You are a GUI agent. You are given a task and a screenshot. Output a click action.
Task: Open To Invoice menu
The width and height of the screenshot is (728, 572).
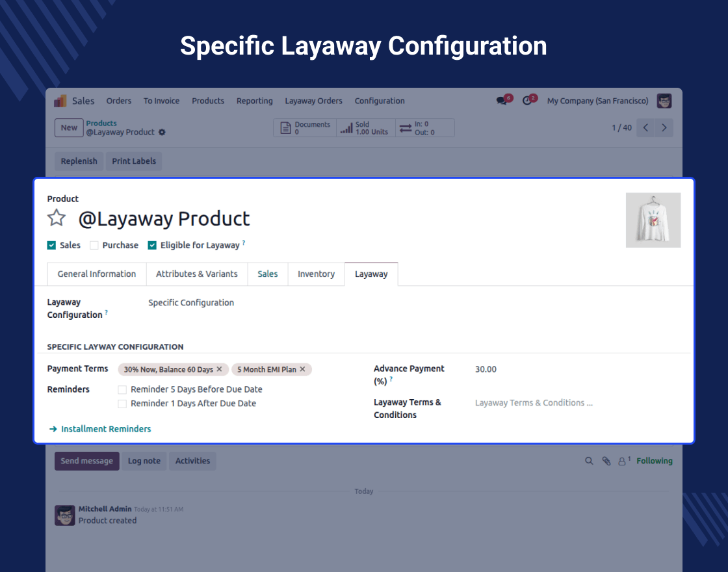coord(162,101)
